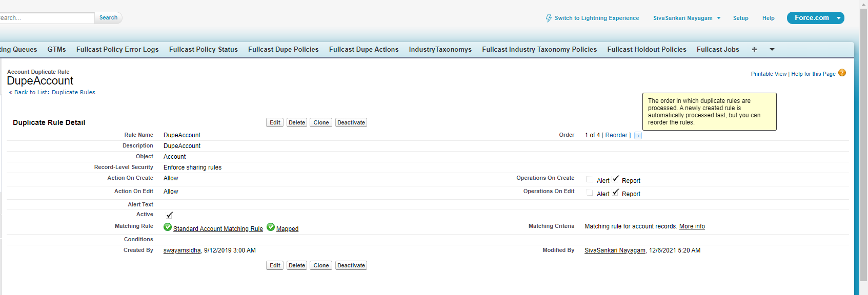This screenshot has height=295, width=868.
Task: Open SivaSankari Nayagam link in Modified By
Action: [615, 250]
